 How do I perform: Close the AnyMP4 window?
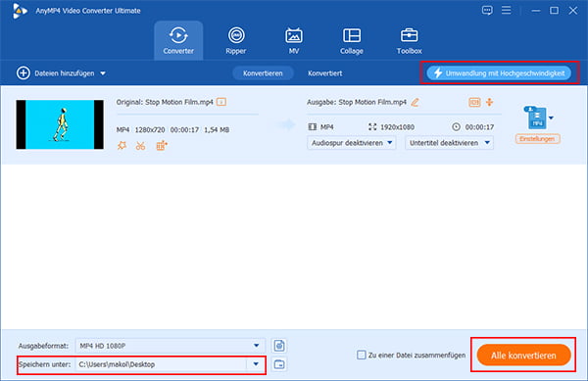572,11
